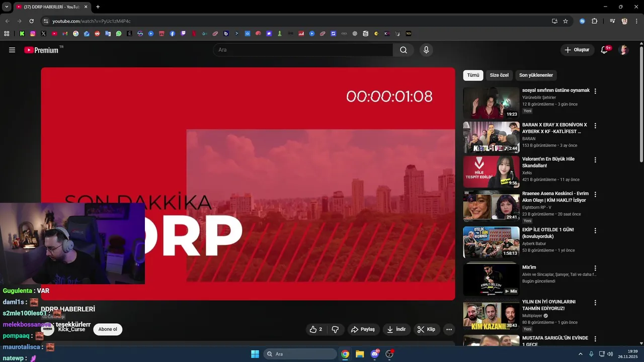Open Chrome media controls icon
The width and height of the screenshot is (644, 362).
(x=612, y=21)
